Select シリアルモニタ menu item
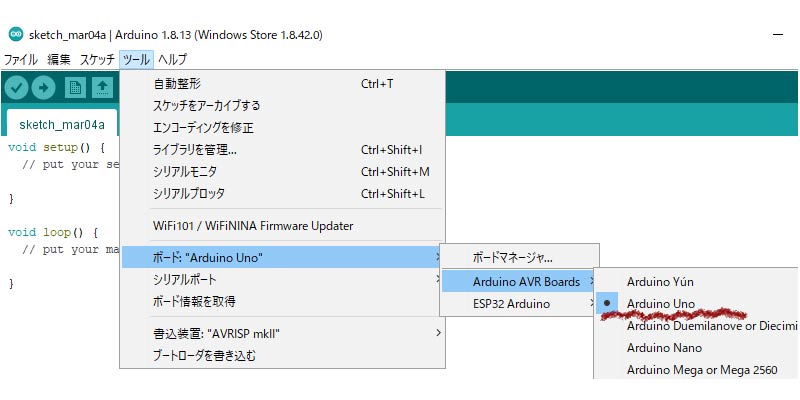 pyautogui.click(x=282, y=172)
